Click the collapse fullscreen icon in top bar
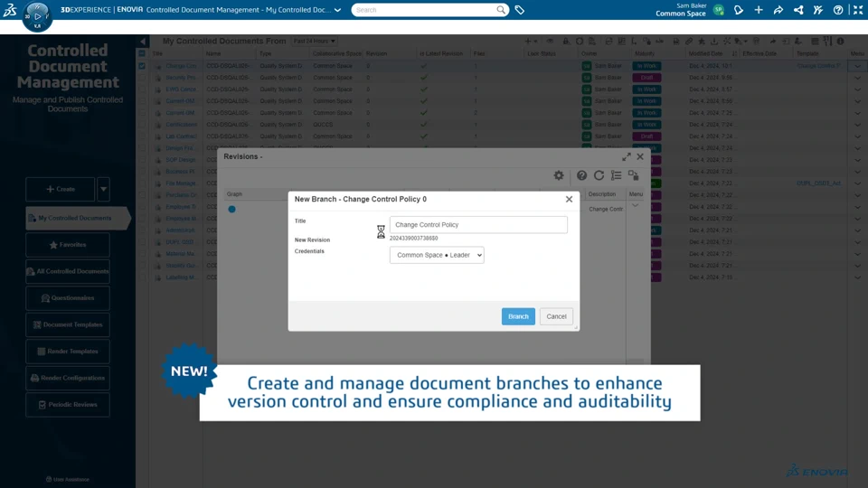 pyautogui.click(x=858, y=10)
